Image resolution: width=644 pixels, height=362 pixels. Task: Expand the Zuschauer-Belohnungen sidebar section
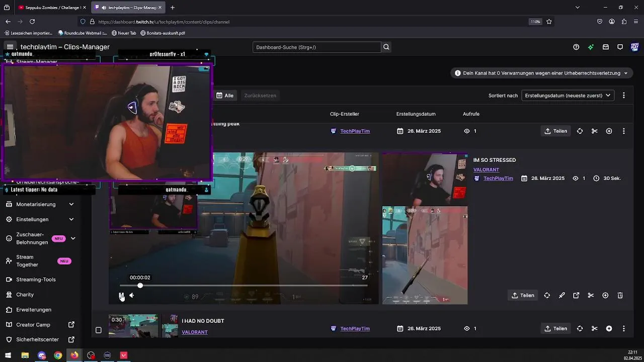(x=73, y=238)
